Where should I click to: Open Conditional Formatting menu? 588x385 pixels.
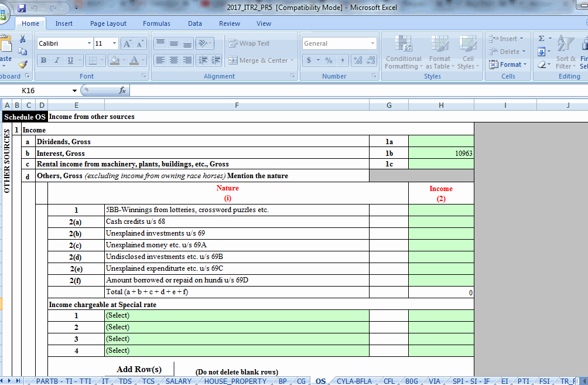point(404,53)
